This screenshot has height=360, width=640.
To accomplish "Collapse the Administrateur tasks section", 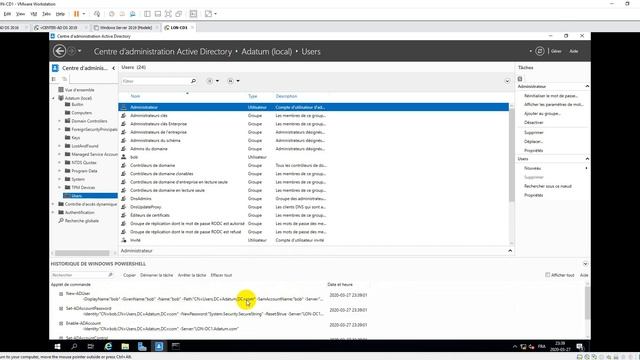I will (587, 87).
